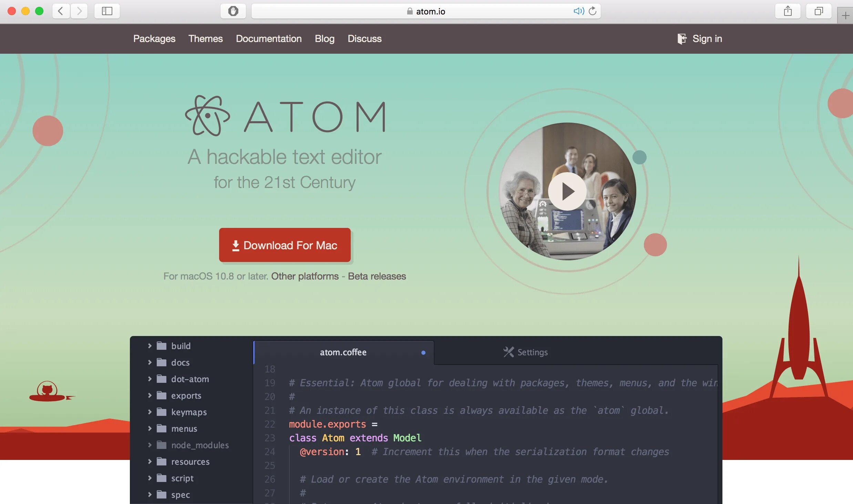Click line number 22 in gutter
Viewport: 853px width, 504px height.
click(x=270, y=424)
